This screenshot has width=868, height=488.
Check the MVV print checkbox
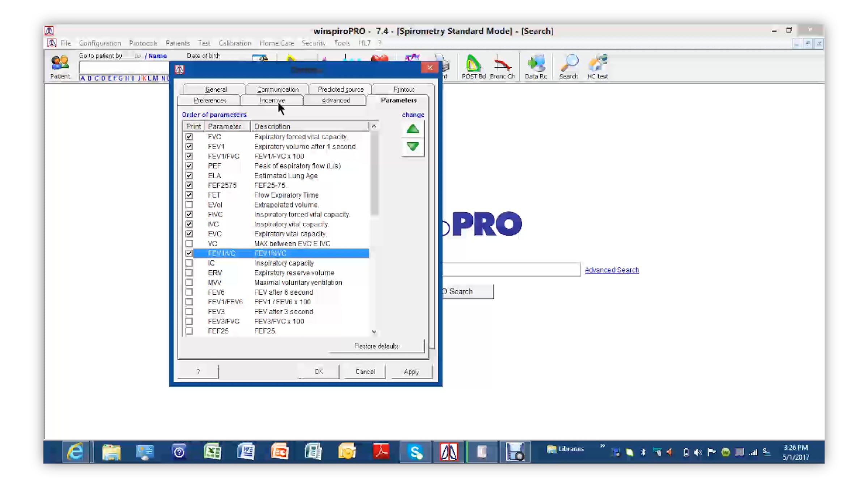tap(189, 282)
